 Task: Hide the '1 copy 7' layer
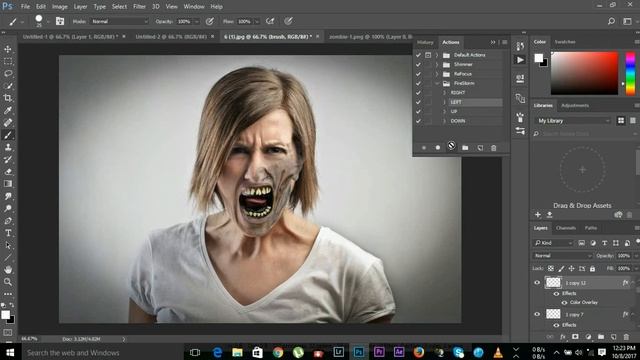click(x=537, y=314)
